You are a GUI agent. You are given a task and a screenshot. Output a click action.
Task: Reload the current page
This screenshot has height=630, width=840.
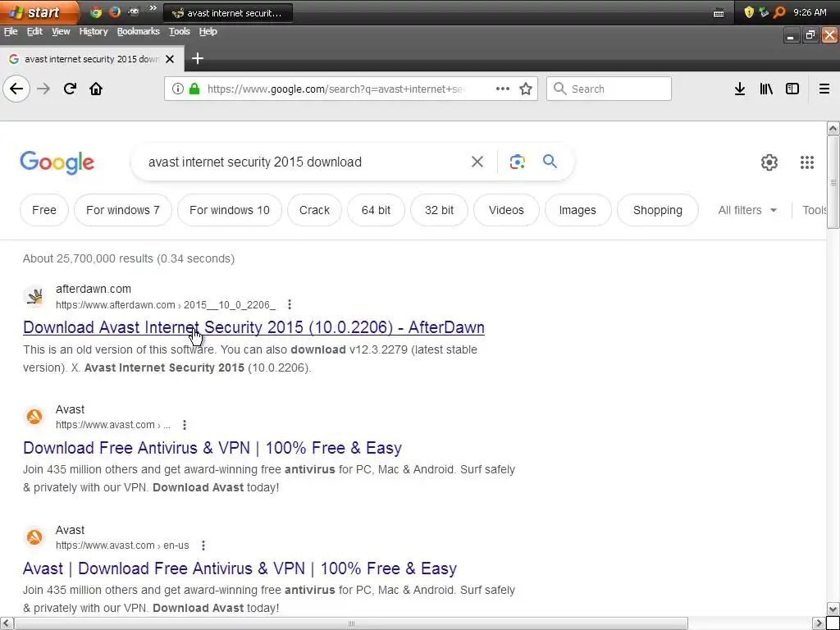[71, 89]
